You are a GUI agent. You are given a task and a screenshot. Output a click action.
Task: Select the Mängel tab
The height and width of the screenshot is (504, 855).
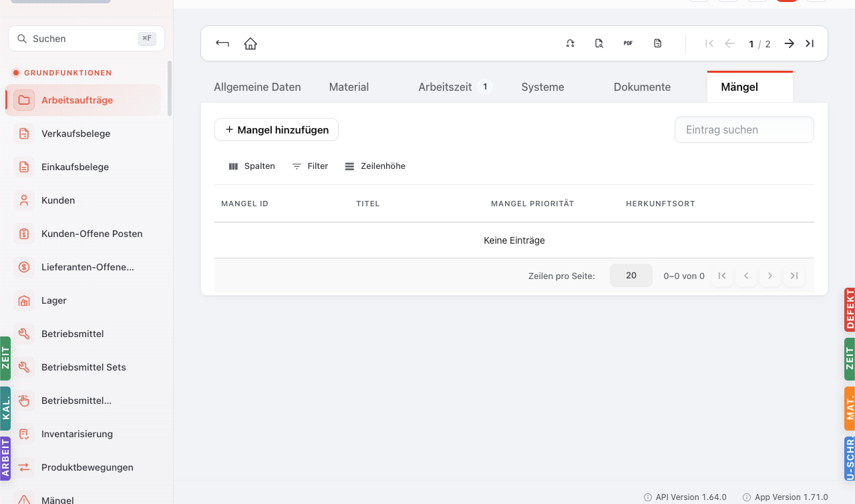tap(749, 87)
